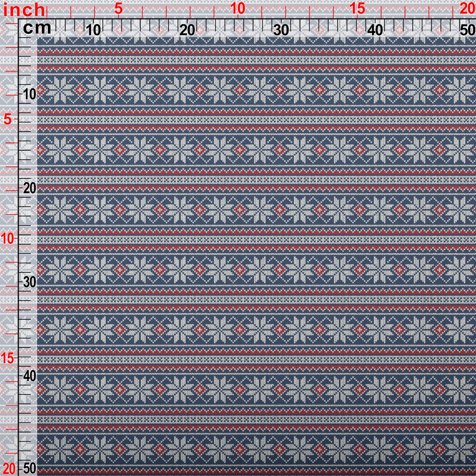Pick the 50 label on vertical cm ruler
The height and width of the screenshot is (476, 476).
[x=29, y=468]
